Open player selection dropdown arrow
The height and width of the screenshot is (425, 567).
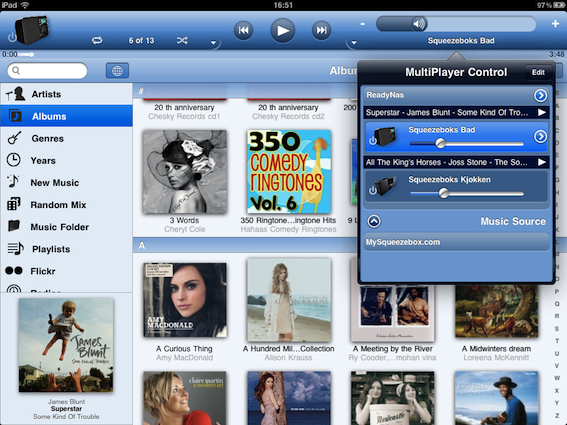(354, 43)
